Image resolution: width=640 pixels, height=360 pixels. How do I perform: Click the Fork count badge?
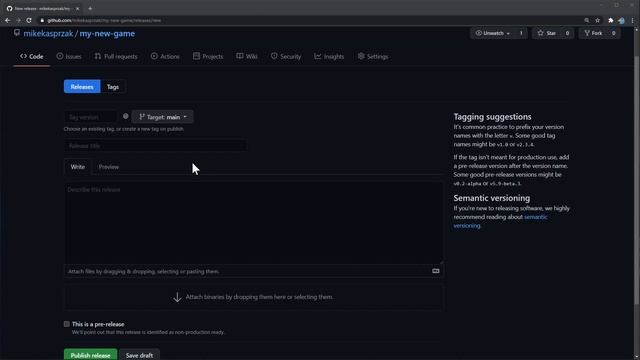tap(613, 33)
